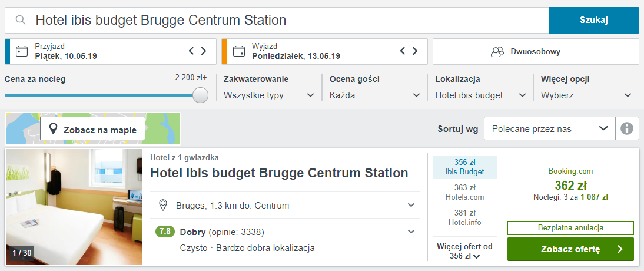The height and width of the screenshot is (271, 644).
Task: Click the map pin icon
Action: coord(52,129)
